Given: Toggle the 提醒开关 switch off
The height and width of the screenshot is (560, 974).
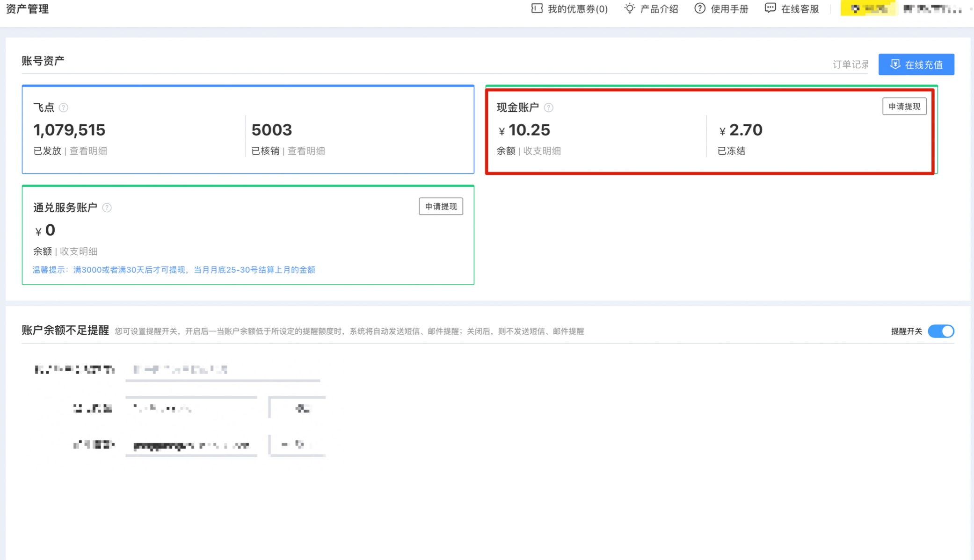Looking at the screenshot, I should click(x=941, y=331).
